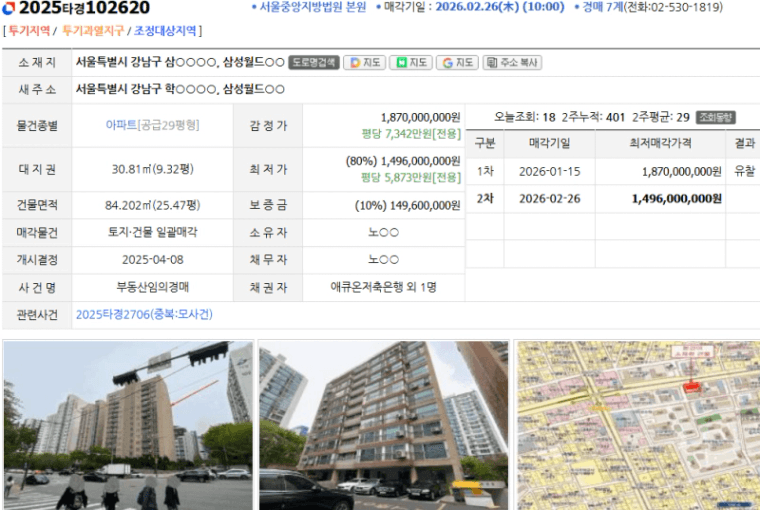Image resolution: width=760 pixels, height=510 pixels.
Task: Select the 1차 auction round row
Action: (610, 171)
